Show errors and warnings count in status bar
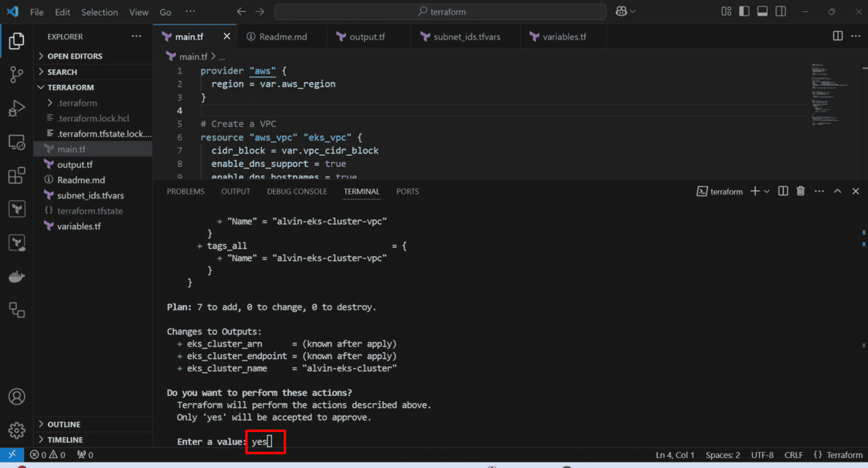Image resolution: width=868 pixels, height=468 pixels. [x=47, y=455]
